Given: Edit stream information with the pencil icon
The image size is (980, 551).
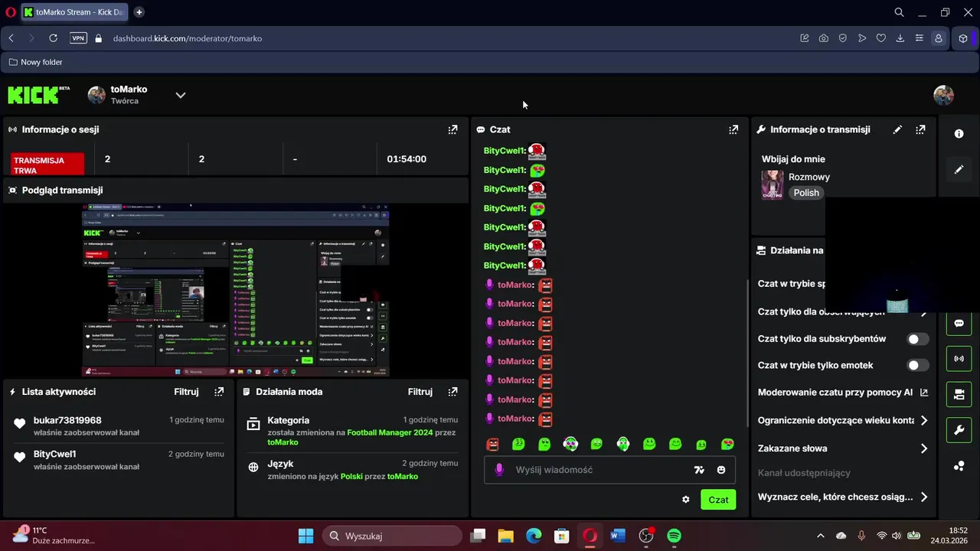Looking at the screenshot, I should click(x=897, y=129).
